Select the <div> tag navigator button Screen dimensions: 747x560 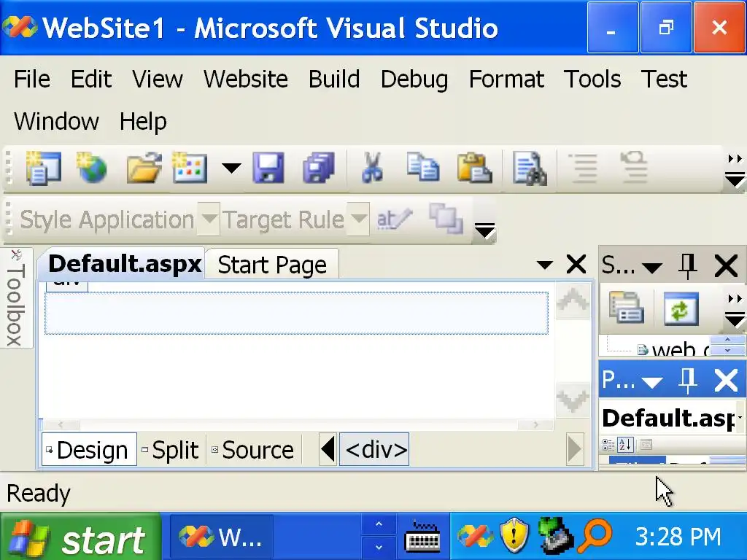pos(374,449)
